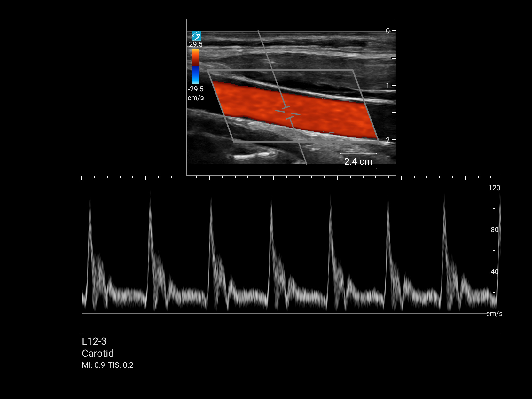The height and width of the screenshot is (399, 532).
Task: Click the 40 mark on velocity scale
Action: [494, 272]
